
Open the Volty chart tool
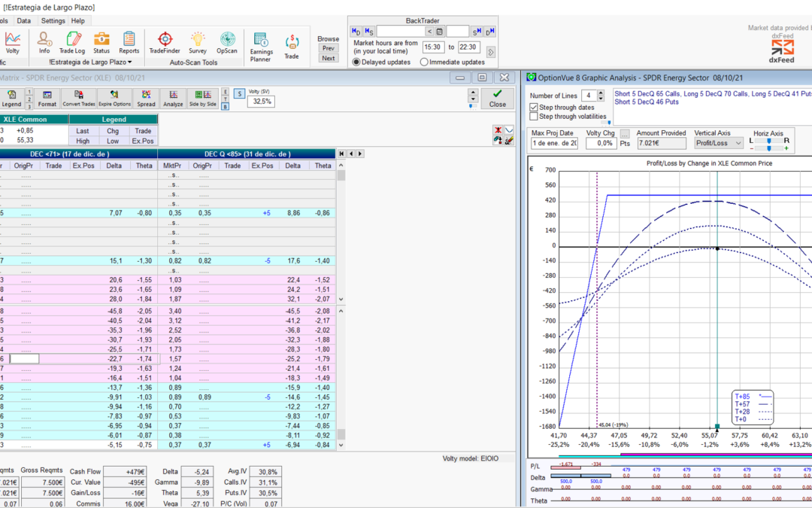click(13, 42)
